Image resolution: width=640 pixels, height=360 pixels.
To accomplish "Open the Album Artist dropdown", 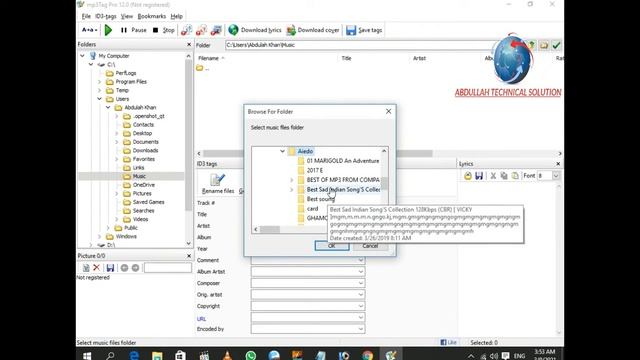I will pyautogui.click(x=360, y=272).
